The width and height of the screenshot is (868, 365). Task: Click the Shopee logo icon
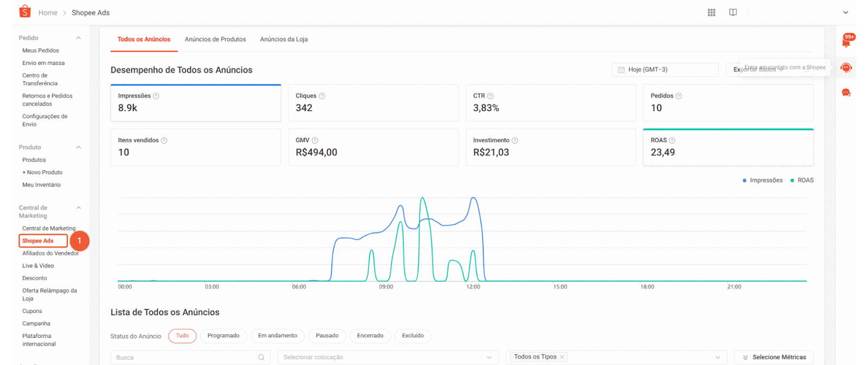24,11
